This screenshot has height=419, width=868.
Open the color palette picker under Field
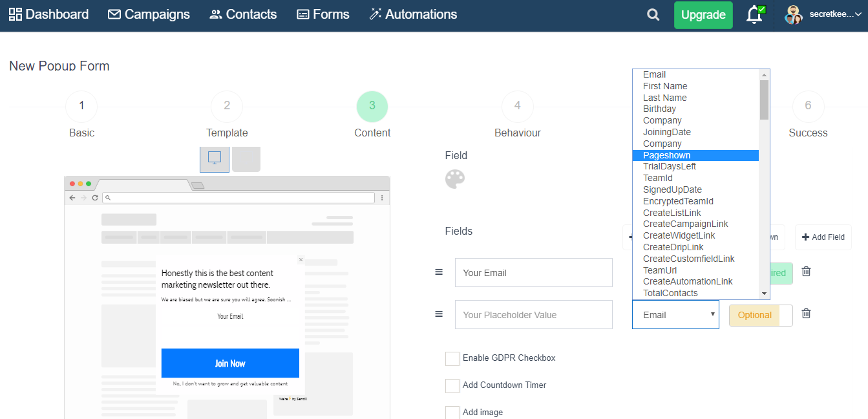tap(456, 179)
